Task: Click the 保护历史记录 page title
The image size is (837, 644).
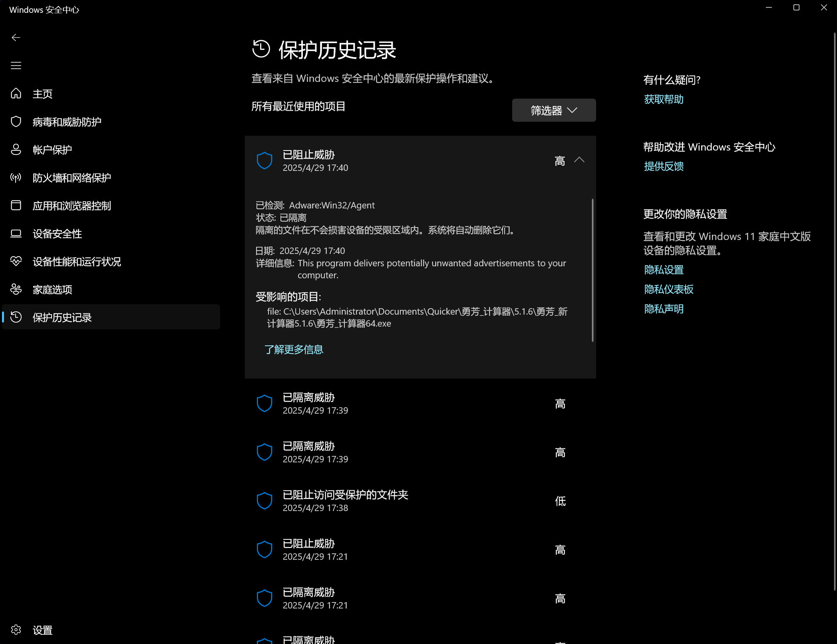Action: coord(337,50)
